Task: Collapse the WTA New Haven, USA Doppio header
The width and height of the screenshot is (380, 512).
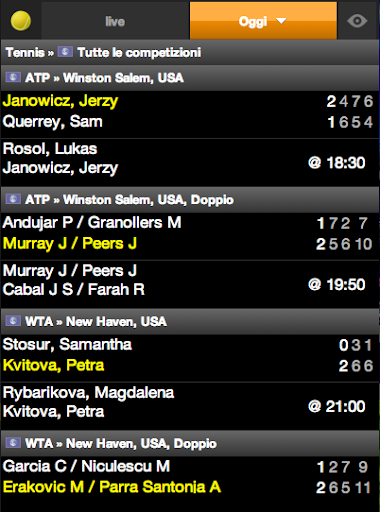Action: [190, 443]
